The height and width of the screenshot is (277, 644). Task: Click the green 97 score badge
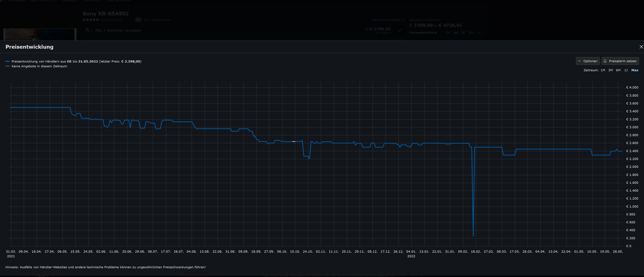[x=138, y=20]
